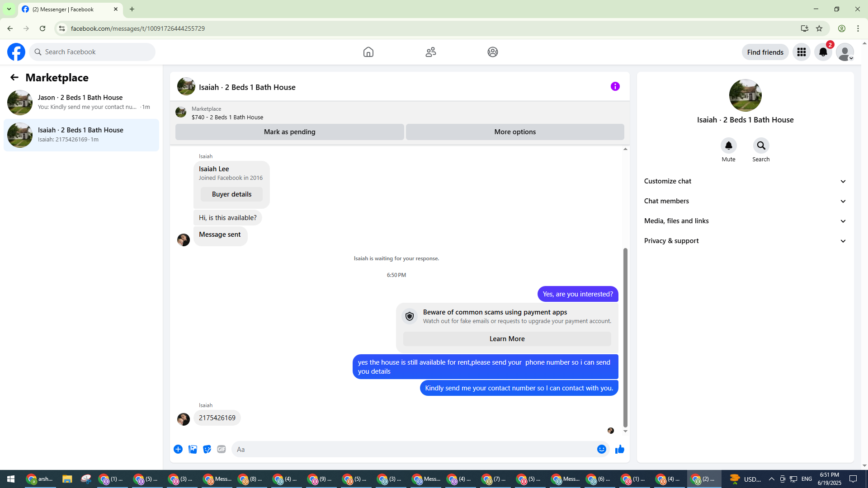Screen dimensions: 868x488
Task: Choose a GIF in the composer
Action: coord(222,449)
